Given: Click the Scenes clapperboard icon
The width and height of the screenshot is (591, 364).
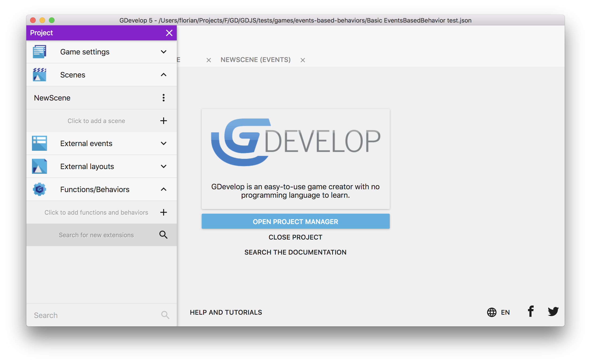Looking at the screenshot, I should pyautogui.click(x=39, y=75).
